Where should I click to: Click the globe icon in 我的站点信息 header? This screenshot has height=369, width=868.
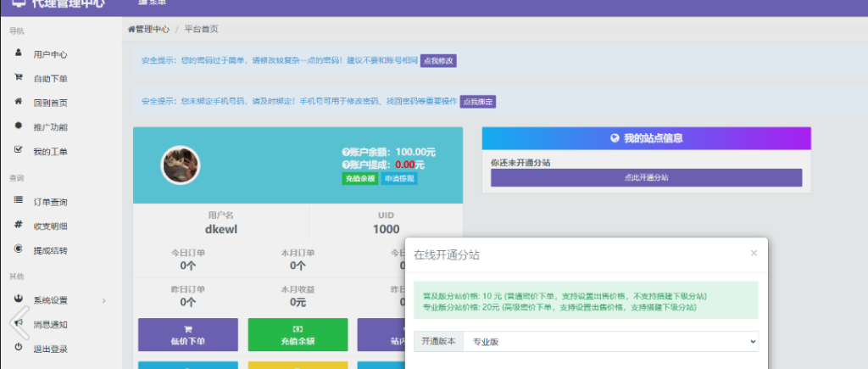[x=615, y=138]
